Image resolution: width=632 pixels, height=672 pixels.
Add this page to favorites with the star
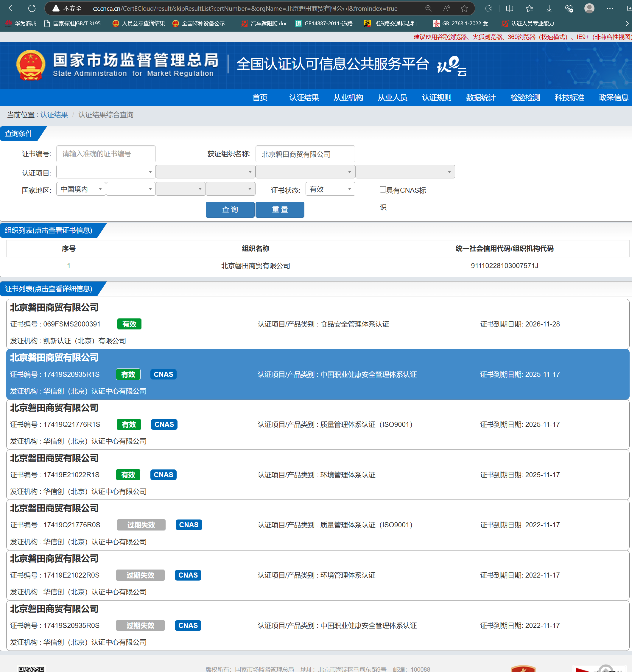[464, 8]
